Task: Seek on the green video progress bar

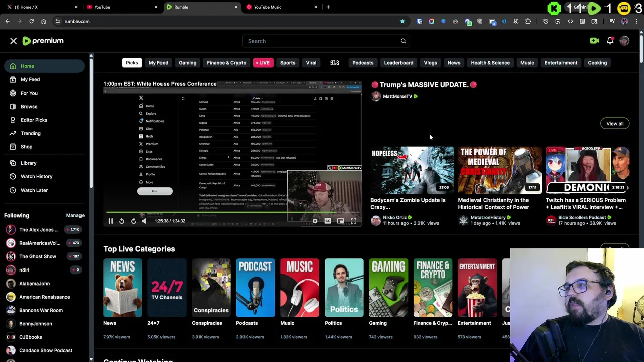Action: tap(232, 212)
